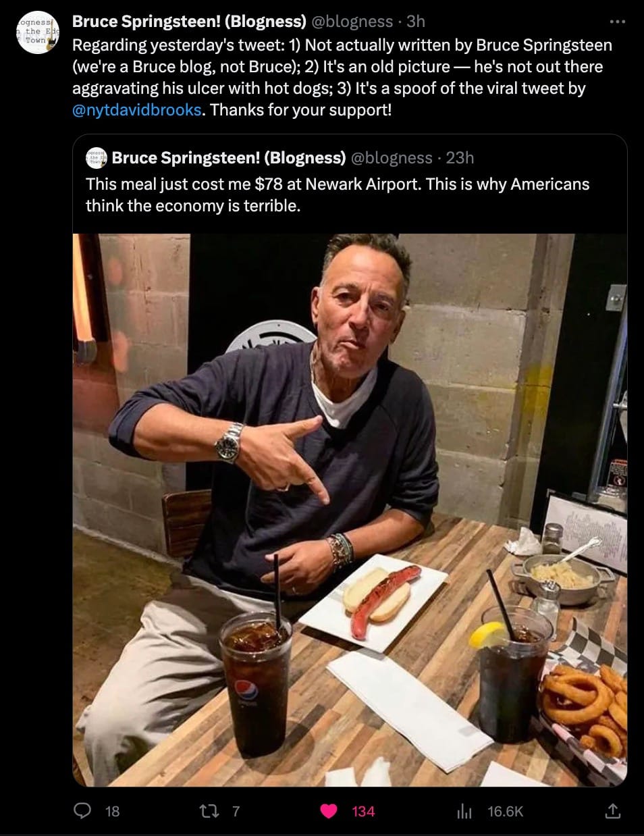
Task: Click the 134 likes count
Action: coord(363,811)
